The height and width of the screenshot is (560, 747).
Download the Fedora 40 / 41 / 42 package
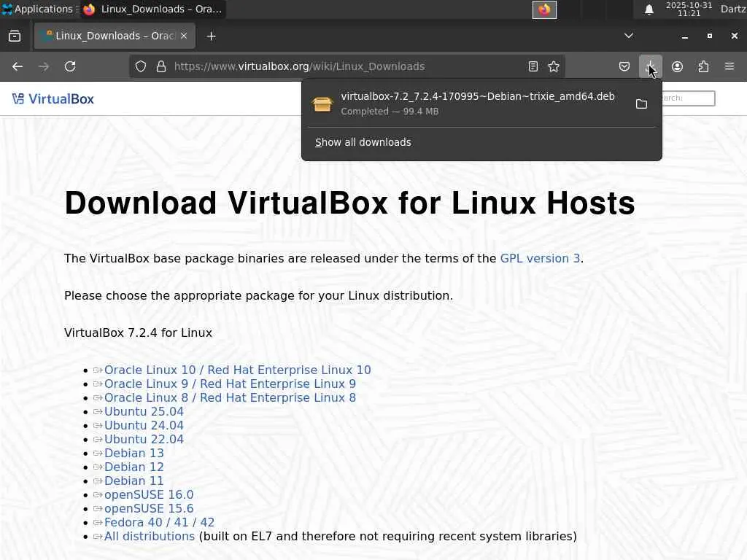coord(159,522)
